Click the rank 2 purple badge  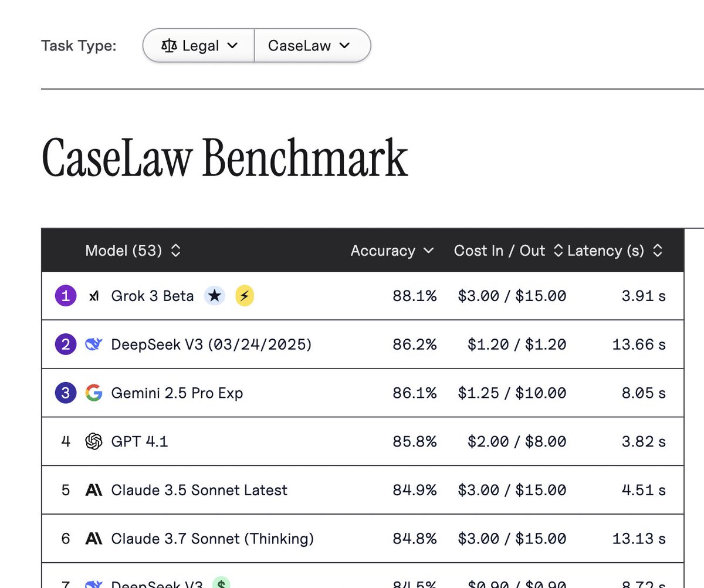click(x=66, y=344)
